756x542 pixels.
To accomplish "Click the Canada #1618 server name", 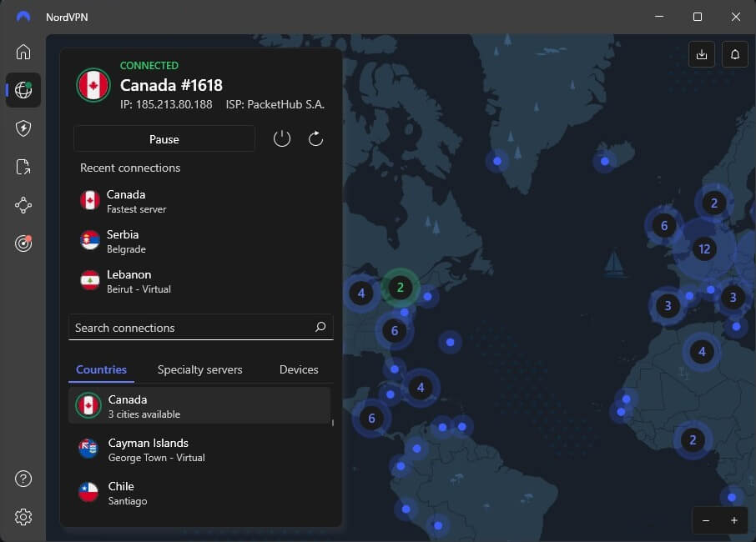I will tap(171, 85).
